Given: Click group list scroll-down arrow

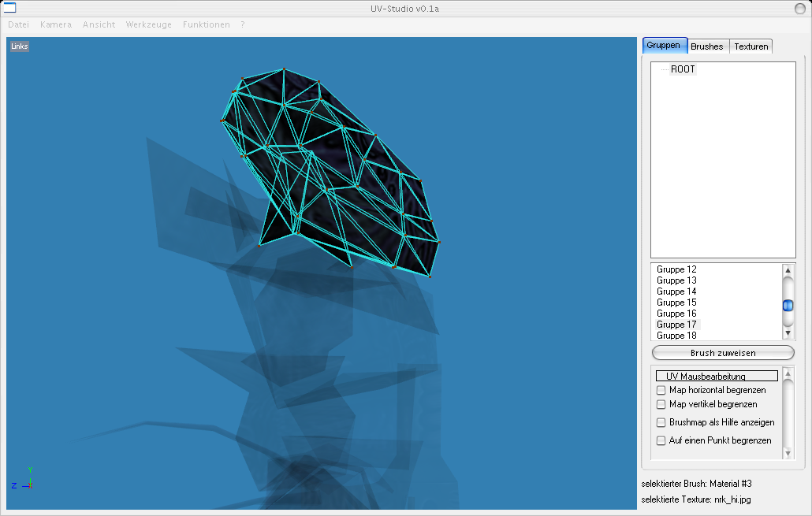Looking at the screenshot, I should pos(788,332).
